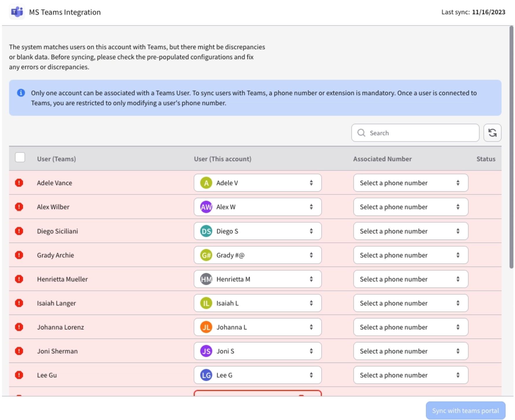
Task: Select a phone number for Joni Sherman
Action: click(411, 351)
